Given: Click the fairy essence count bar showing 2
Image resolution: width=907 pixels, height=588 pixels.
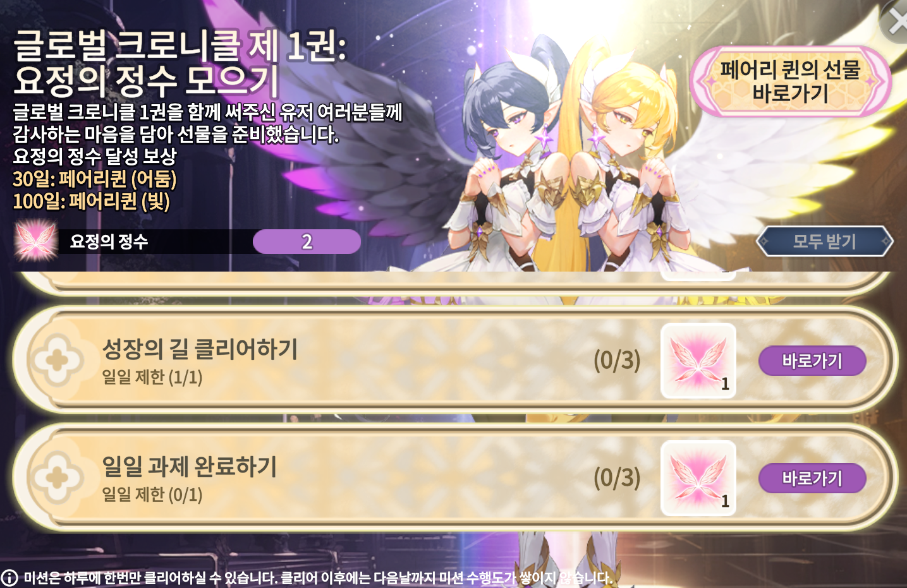Looking at the screenshot, I should [x=307, y=241].
